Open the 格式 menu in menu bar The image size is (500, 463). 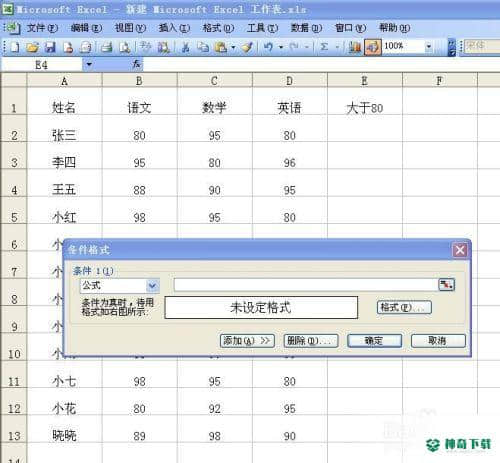(218, 28)
